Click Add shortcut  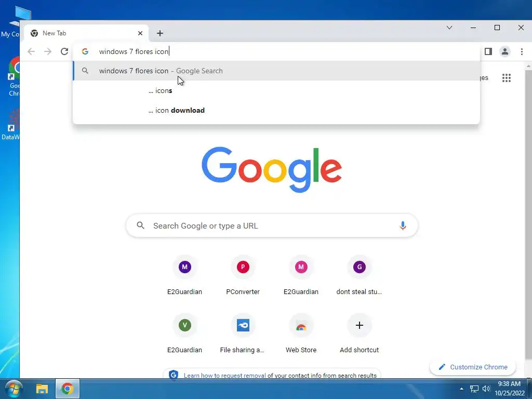360,334
